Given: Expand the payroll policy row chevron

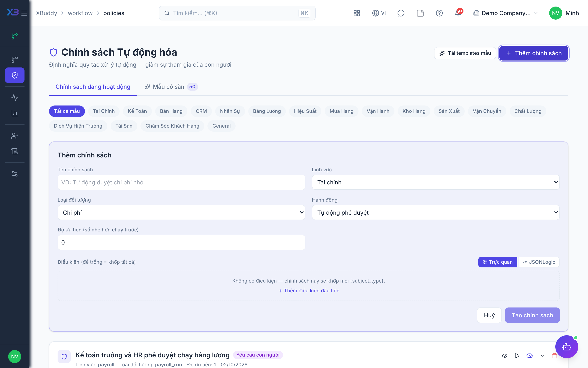Looking at the screenshot, I should pyautogui.click(x=542, y=356).
